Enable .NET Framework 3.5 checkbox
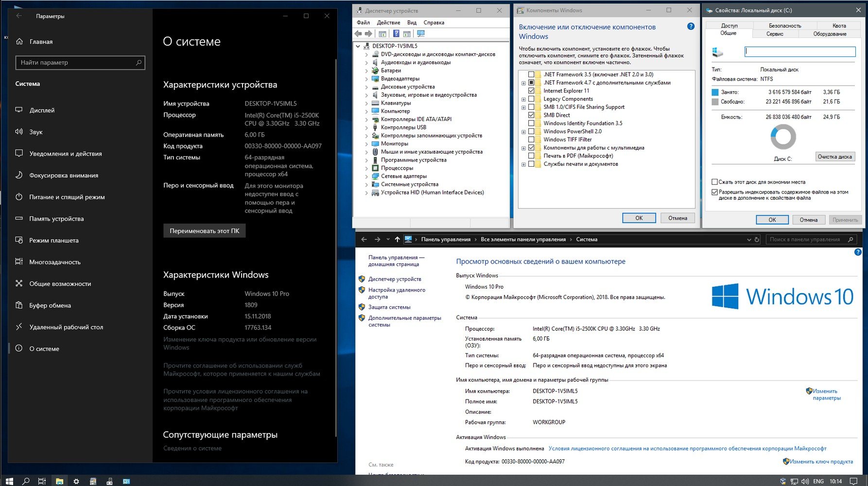Image resolution: width=868 pixels, height=486 pixels. tap(531, 74)
